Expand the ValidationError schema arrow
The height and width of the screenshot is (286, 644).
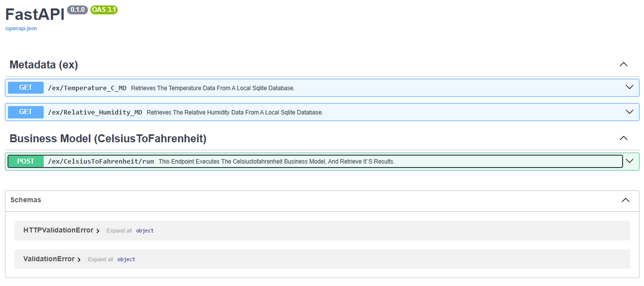coord(79,260)
